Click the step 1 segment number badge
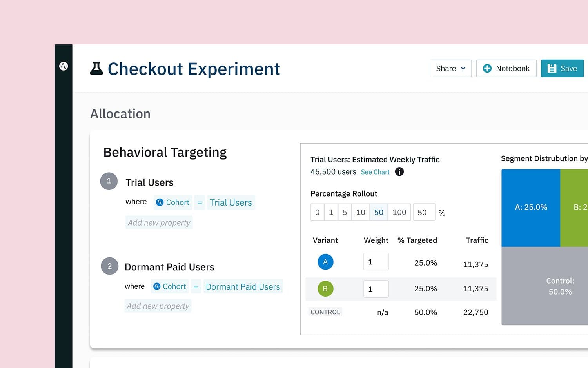 [x=109, y=181]
